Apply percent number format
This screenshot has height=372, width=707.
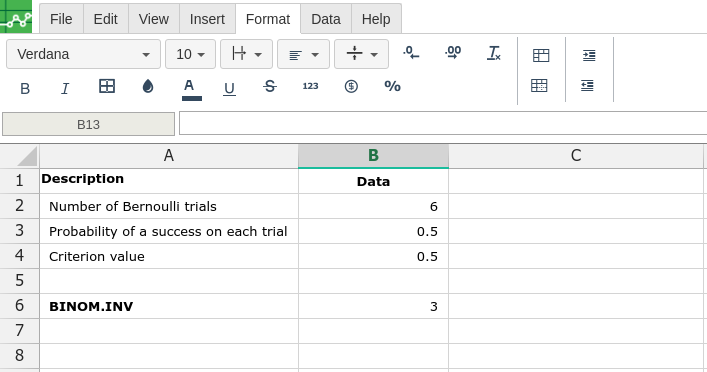(392, 86)
